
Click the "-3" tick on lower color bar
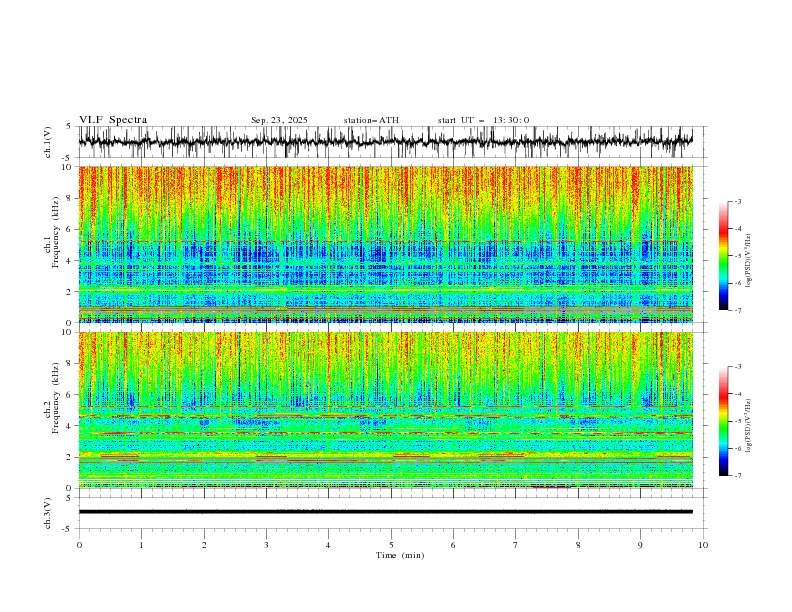(x=738, y=367)
